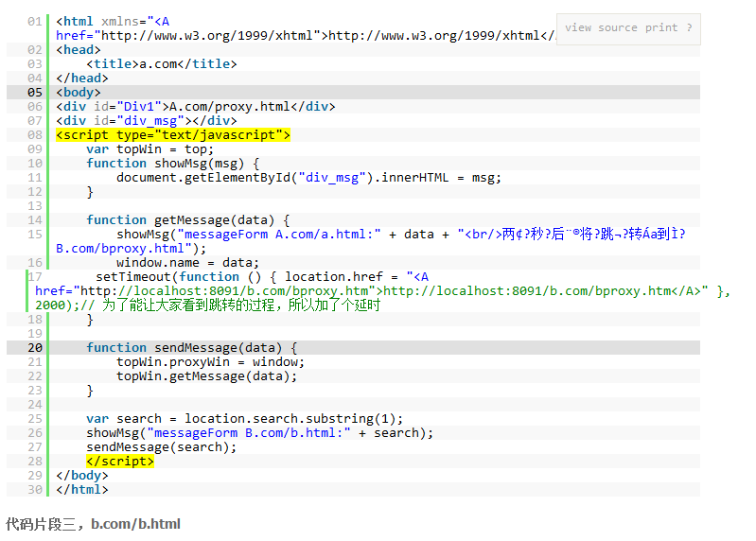756x541 pixels.
Task: Click the var search substring line
Action: point(244,419)
